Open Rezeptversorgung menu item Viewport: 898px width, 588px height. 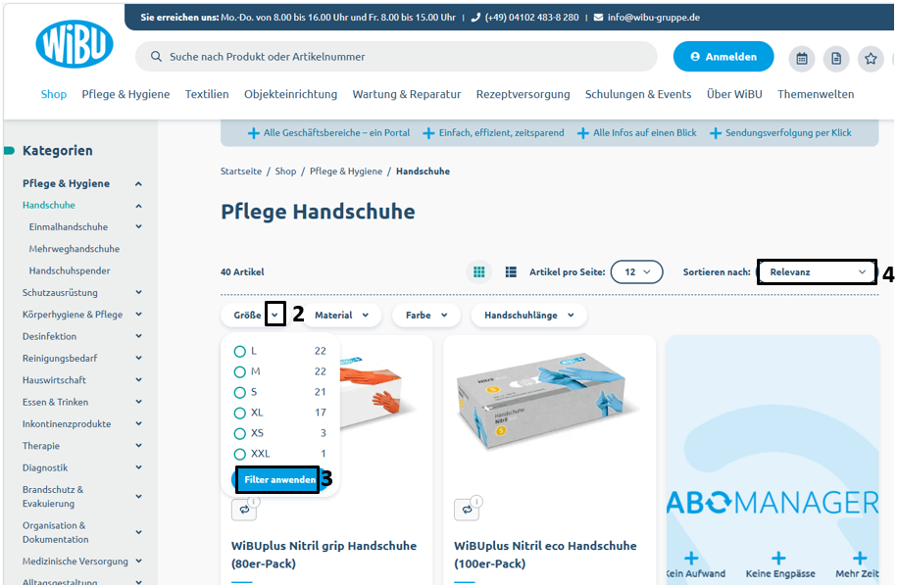(523, 94)
